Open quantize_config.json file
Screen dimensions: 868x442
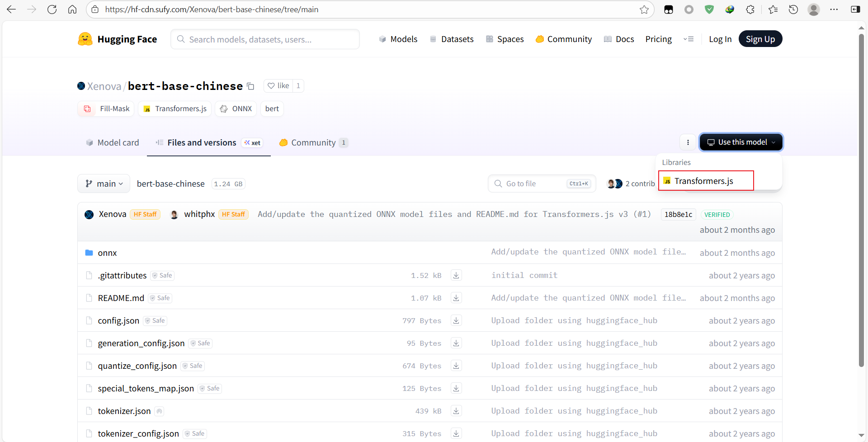click(x=137, y=366)
